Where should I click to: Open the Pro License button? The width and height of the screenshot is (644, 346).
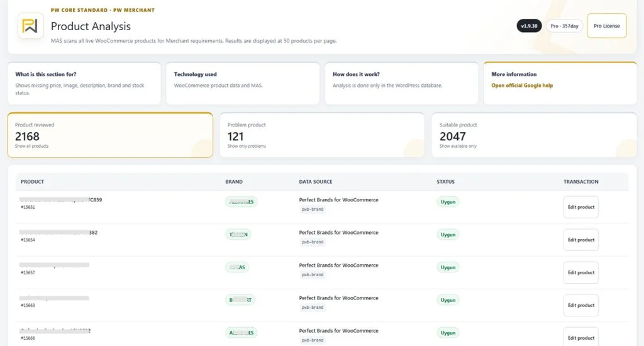607,26
